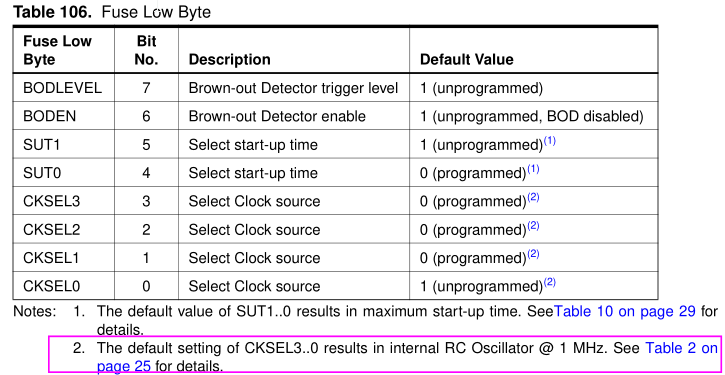This screenshot has width=725, height=375.
Task: Click footnote (1) reference in SUT1 row
Action: pos(549,141)
